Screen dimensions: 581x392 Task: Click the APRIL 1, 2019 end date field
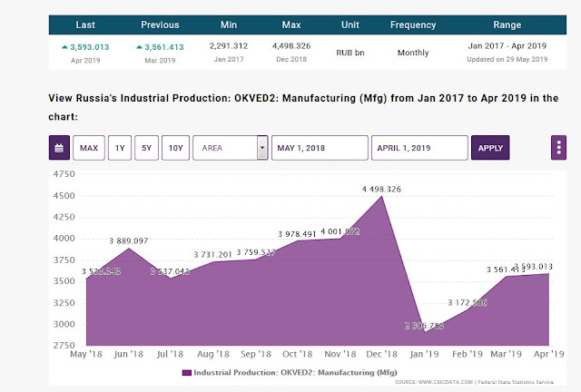(419, 148)
